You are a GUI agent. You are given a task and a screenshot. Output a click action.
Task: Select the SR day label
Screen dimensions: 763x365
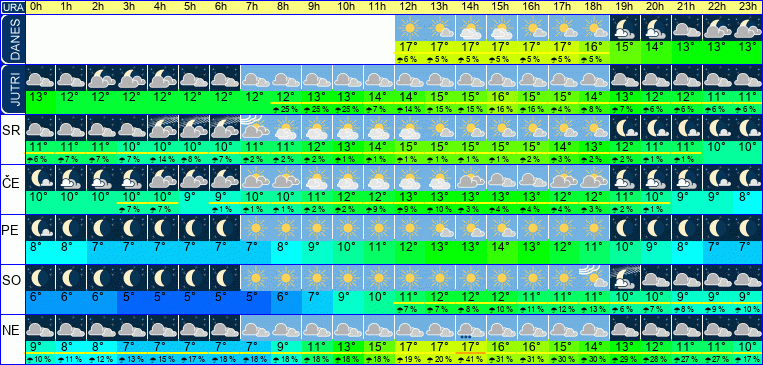tap(12, 131)
